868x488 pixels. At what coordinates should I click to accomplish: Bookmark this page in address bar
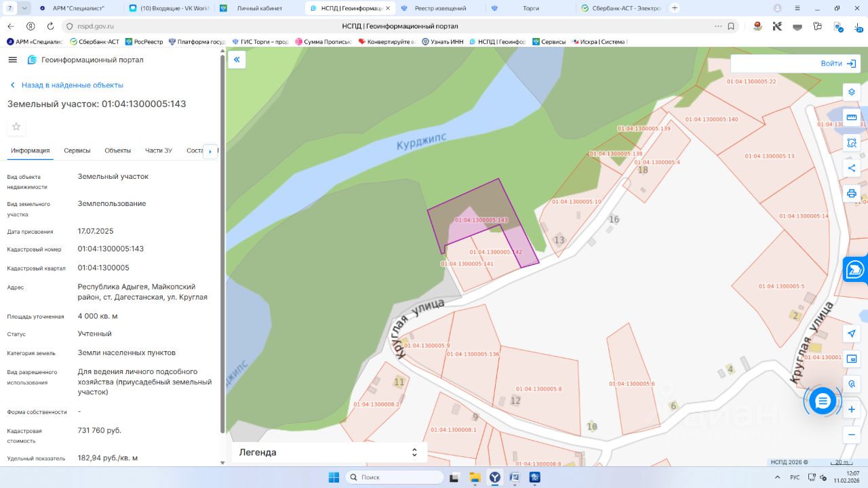pos(731,26)
